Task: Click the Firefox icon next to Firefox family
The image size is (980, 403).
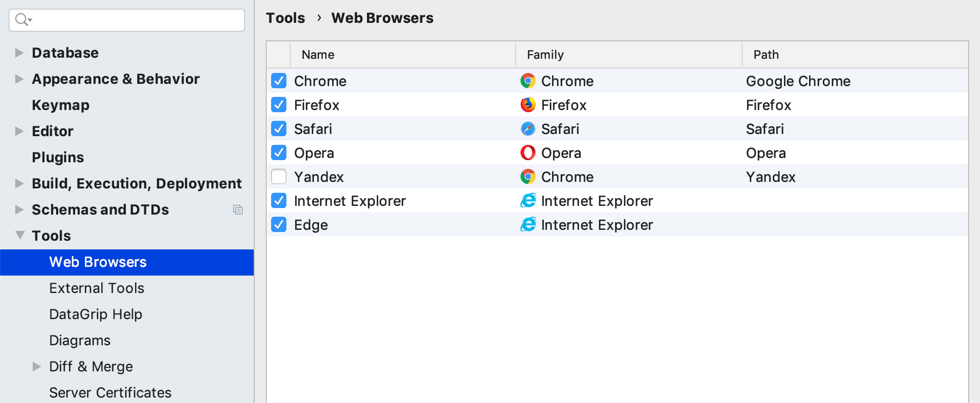Action: point(527,105)
